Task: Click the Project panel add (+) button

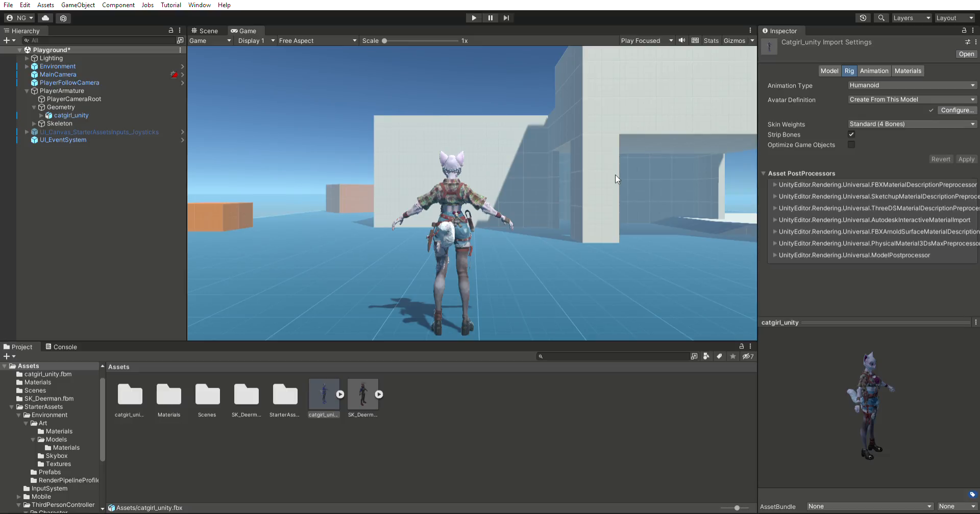Action: pos(9,356)
